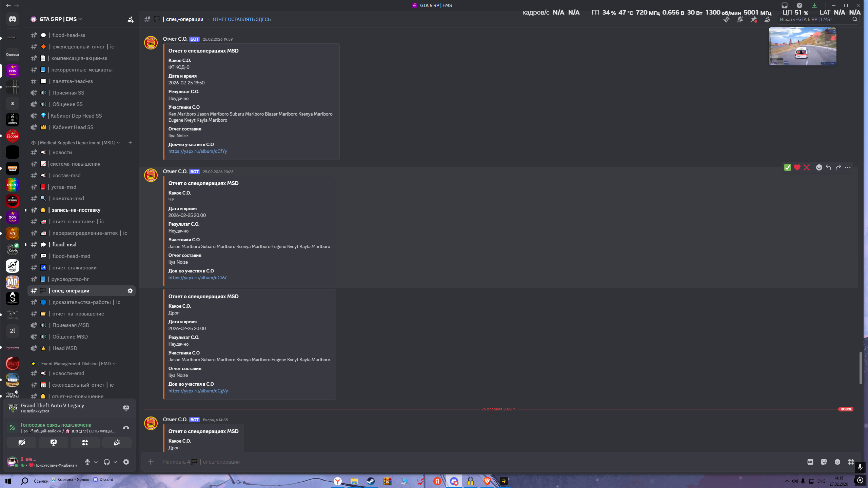Open edit channel gear for спец-операции
Screen dimensions: 868x488
130,291
